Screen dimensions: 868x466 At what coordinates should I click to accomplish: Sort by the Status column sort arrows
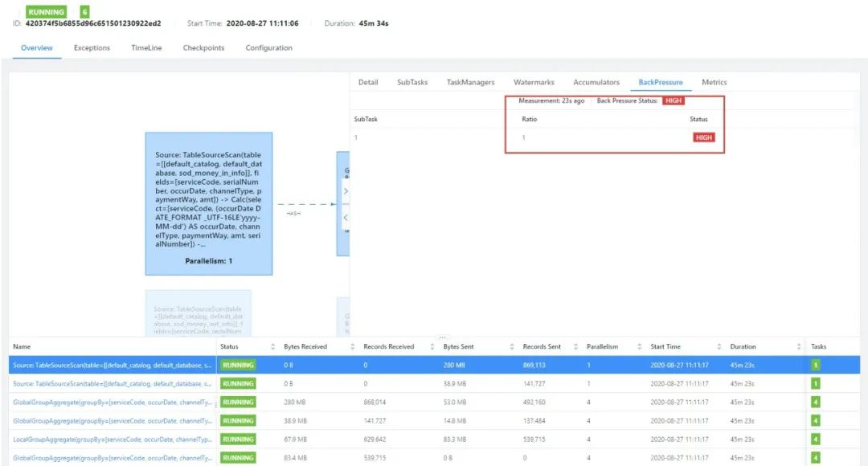[272, 347]
